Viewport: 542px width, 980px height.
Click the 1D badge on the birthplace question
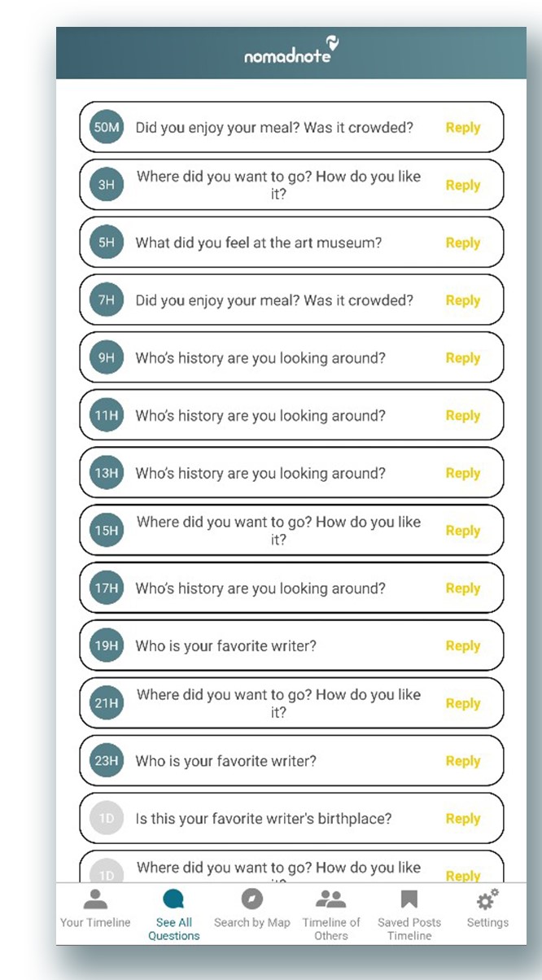[x=105, y=819]
